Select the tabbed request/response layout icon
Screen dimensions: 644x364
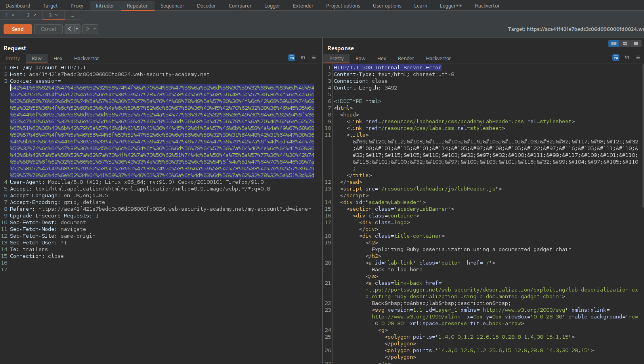pos(636,44)
